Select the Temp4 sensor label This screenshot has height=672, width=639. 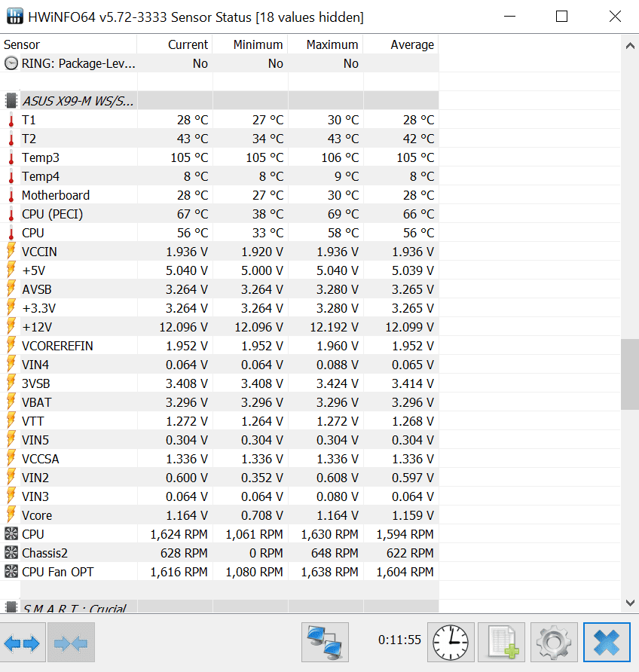(x=41, y=176)
